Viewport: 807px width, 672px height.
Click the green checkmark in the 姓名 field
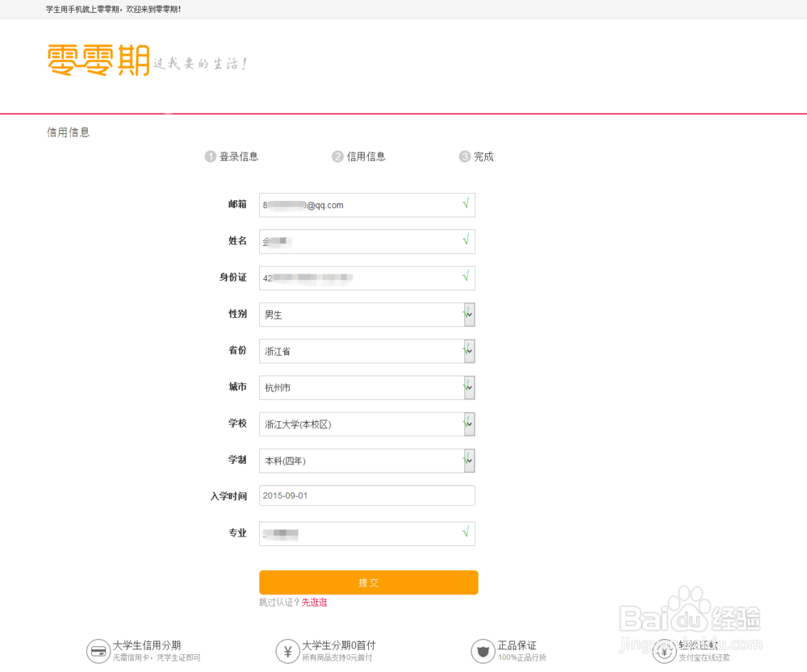(x=466, y=240)
